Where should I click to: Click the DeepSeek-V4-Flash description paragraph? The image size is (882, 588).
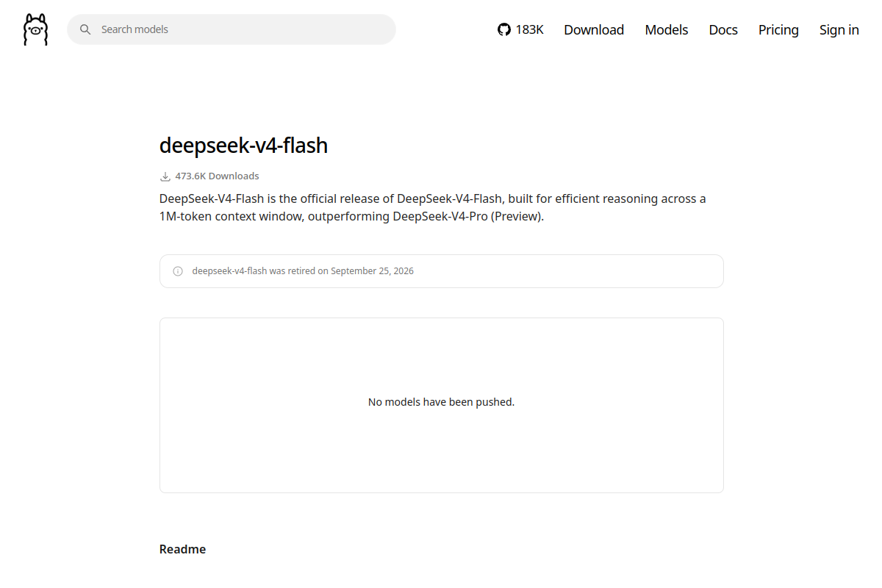click(433, 207)
